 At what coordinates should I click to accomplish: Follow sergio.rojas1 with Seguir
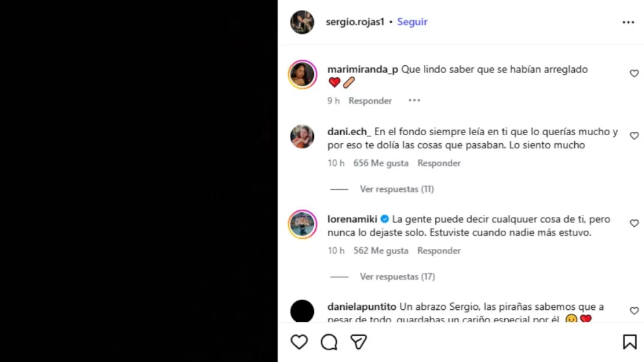[412, 22]
